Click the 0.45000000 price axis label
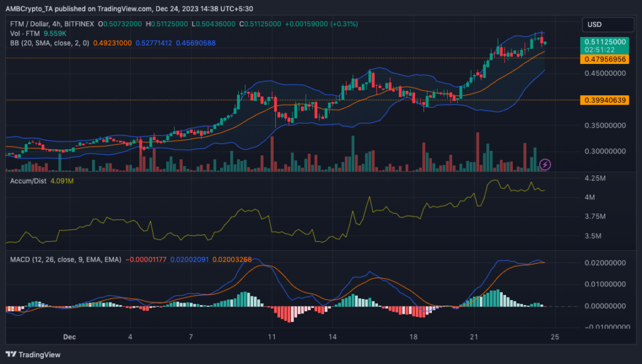The image size is (642, 364). click(x=604, y=73)
